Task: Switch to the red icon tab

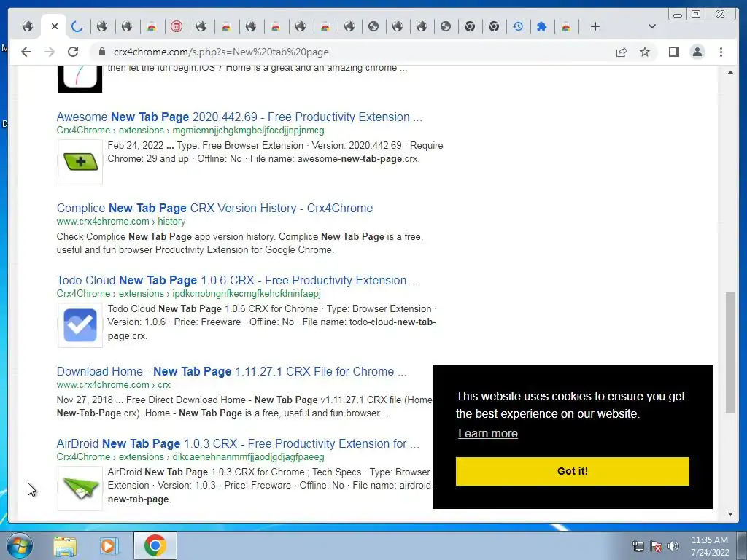Action: click(177, 26)
